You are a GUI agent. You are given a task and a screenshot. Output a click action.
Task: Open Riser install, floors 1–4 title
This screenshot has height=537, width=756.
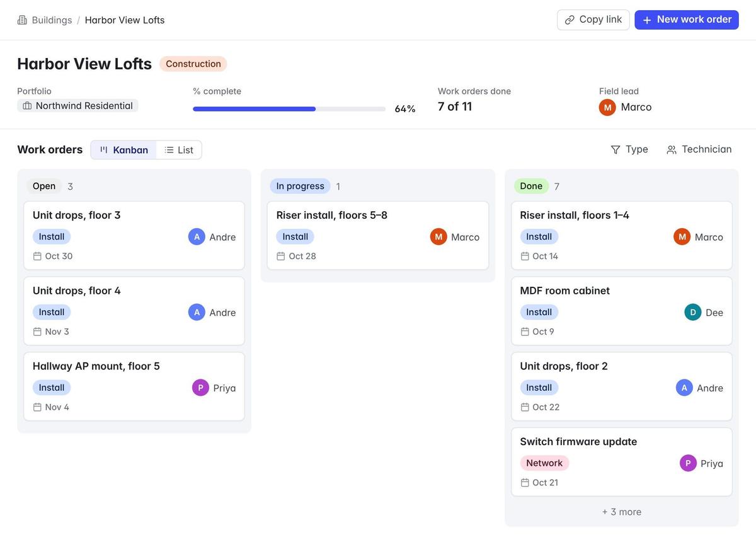point(575,215)
